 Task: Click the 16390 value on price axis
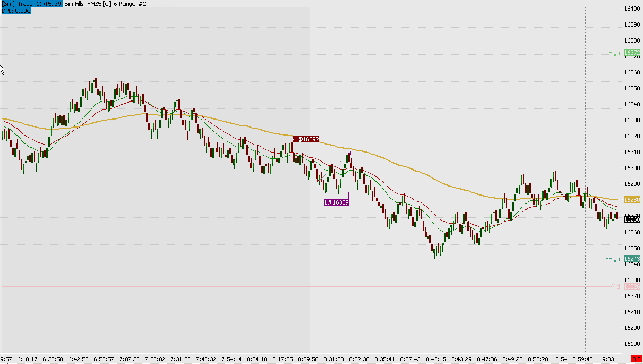632,24
